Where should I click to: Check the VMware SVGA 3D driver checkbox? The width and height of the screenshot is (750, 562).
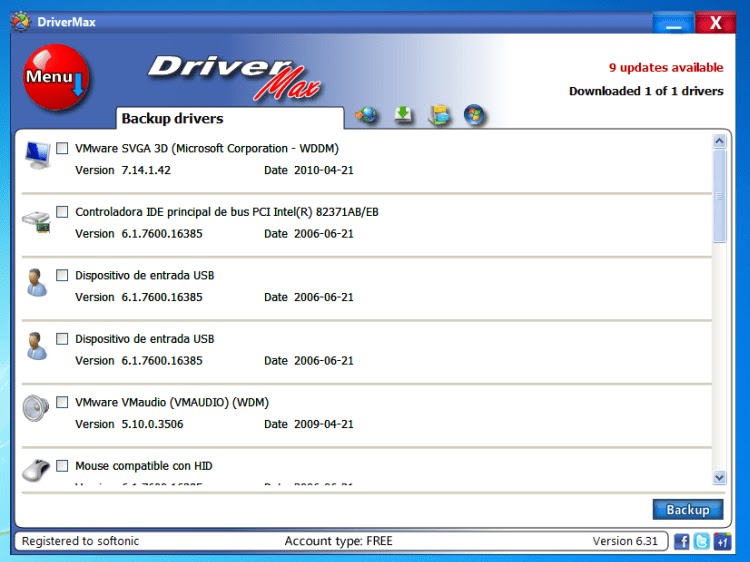pyautogui.click(x=62, y=148)
